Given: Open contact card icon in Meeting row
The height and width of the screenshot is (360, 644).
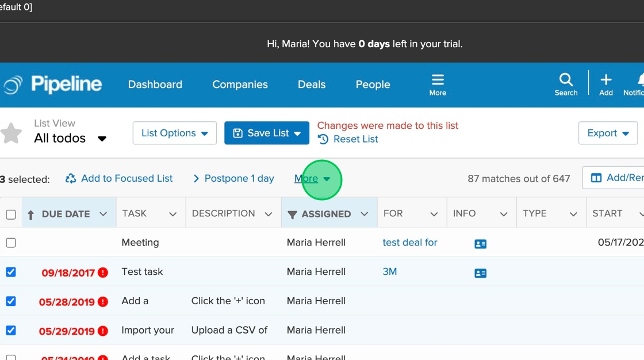Looking at the screenshot, I should pyautogui.click(x=481, y=244).
